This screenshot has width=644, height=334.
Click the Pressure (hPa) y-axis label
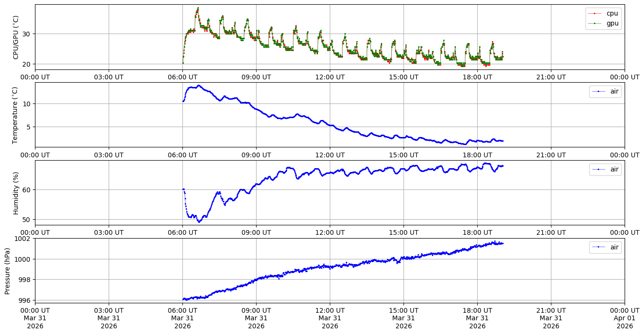[x=8, y=271]
